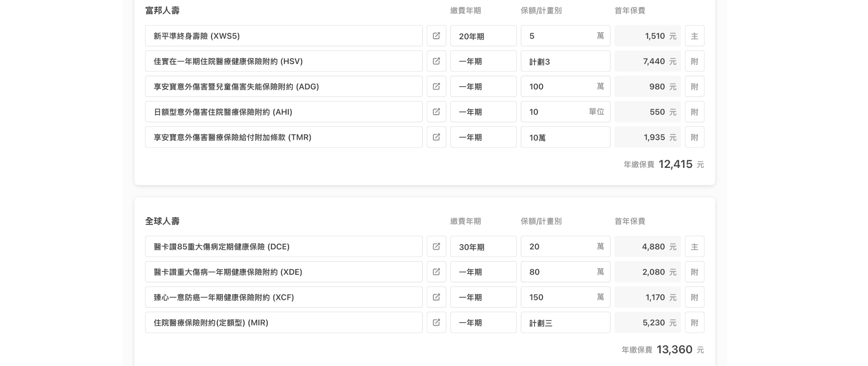Viewport: 868px width, 366px height.
Task: Open external link for 佳實在一年期住院醫療 (HSV)
Action: (x=436, y=61)
